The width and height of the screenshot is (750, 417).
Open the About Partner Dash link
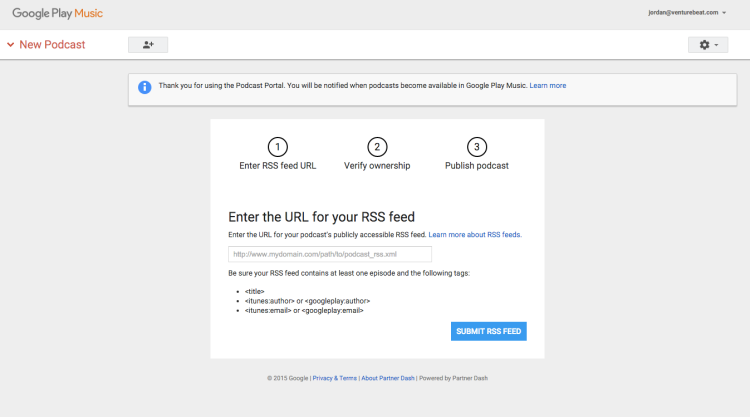pyautogui.click(x=388, y=378)
